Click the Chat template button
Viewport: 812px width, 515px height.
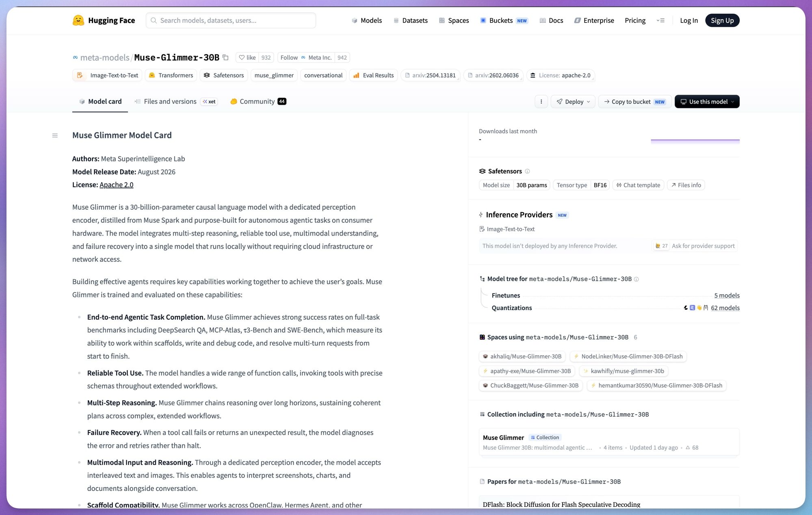tap(638, 185)
